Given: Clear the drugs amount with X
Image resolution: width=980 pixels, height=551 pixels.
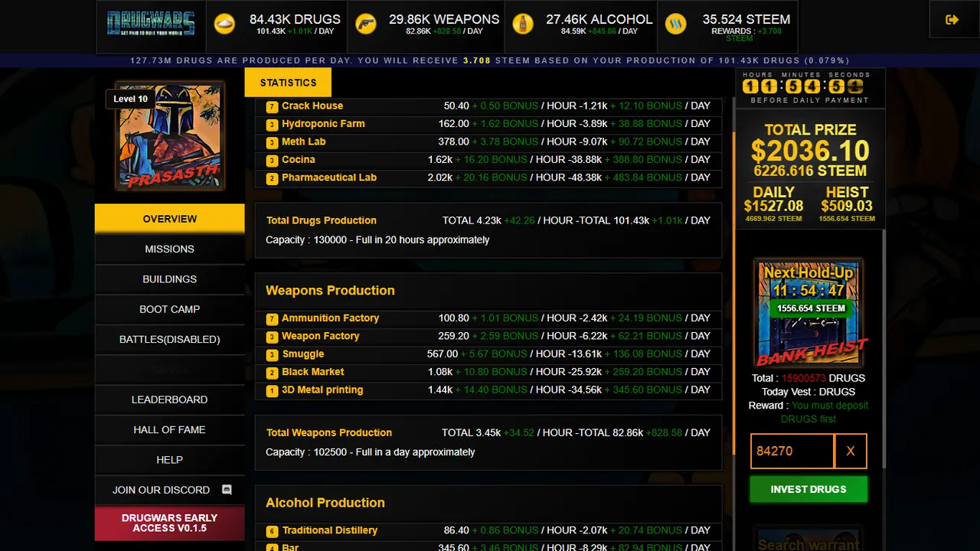Looking at the screenshot, I should tap(850, 452).
